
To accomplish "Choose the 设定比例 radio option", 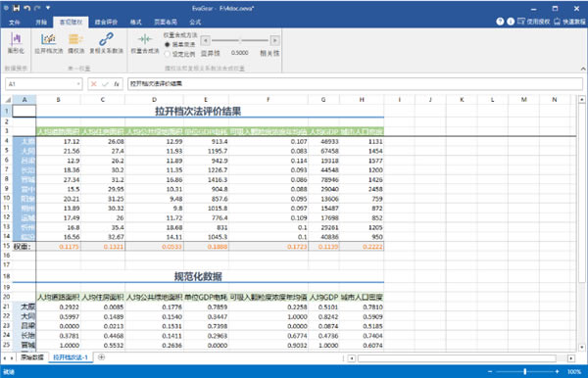I will [x=168, y=54].
